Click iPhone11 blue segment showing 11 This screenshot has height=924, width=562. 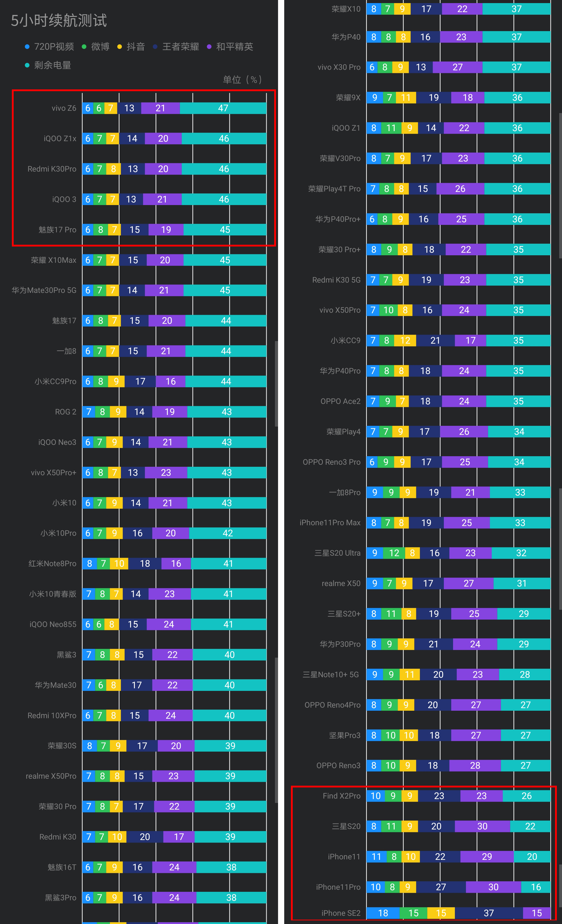376,857
